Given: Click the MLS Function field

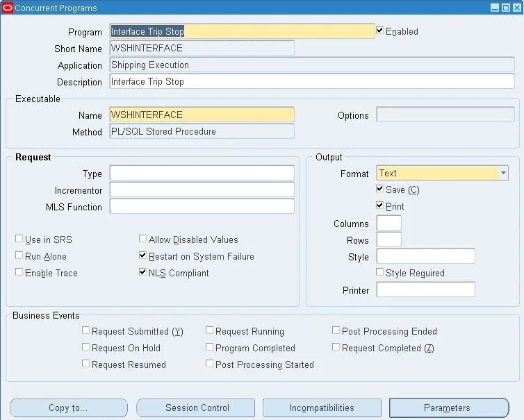Looking at the screenshot, I should pyautogui.click(x=202, y=206).
